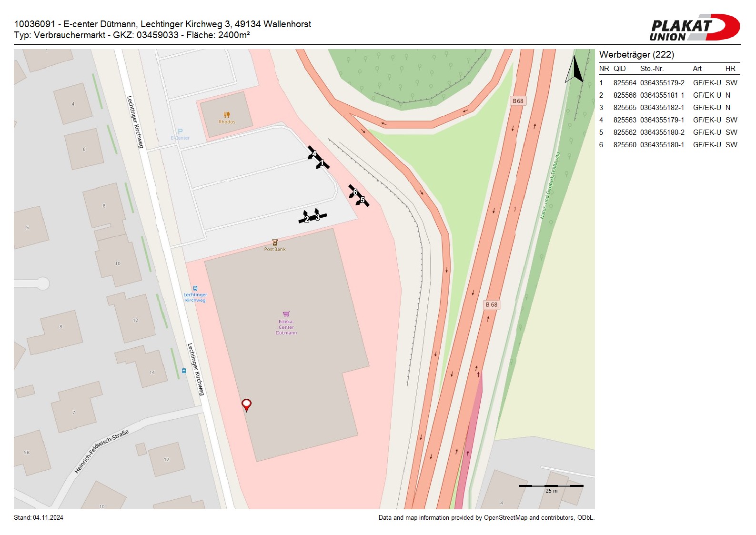Click the Werbeträger (222) heading
This screenshot has height=535, width=756.
point(636,55)
